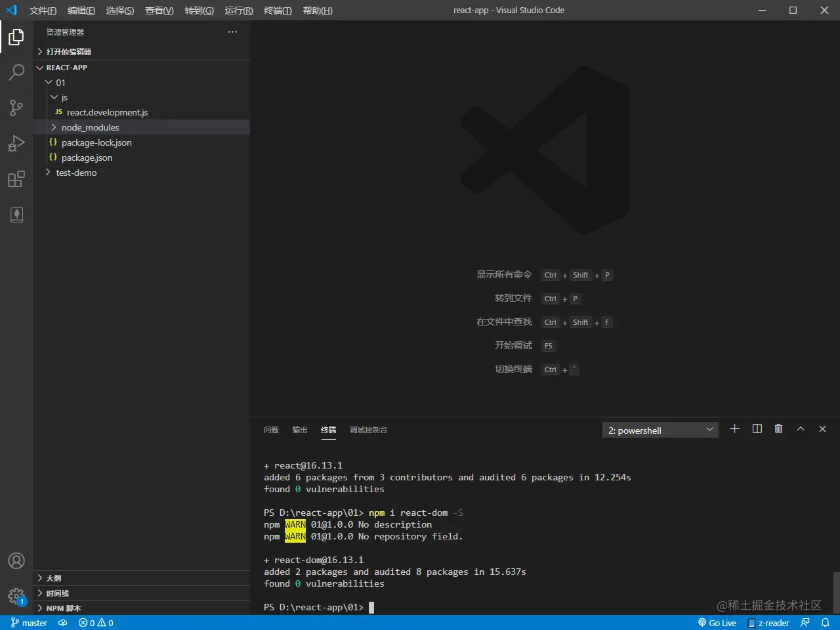The image size is (840, 630).
Task: Click the terminal scrollbar thumb
Action: click(836, 593)
